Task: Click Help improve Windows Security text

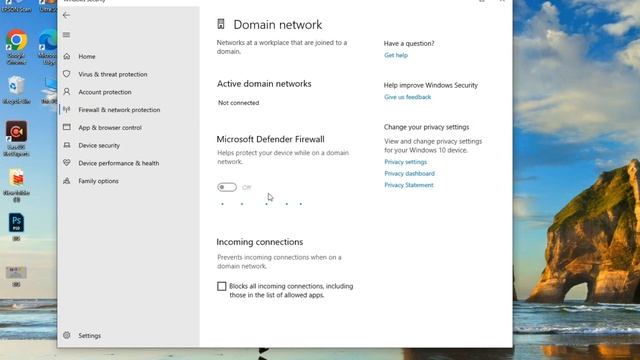Action: pos(431,85)
